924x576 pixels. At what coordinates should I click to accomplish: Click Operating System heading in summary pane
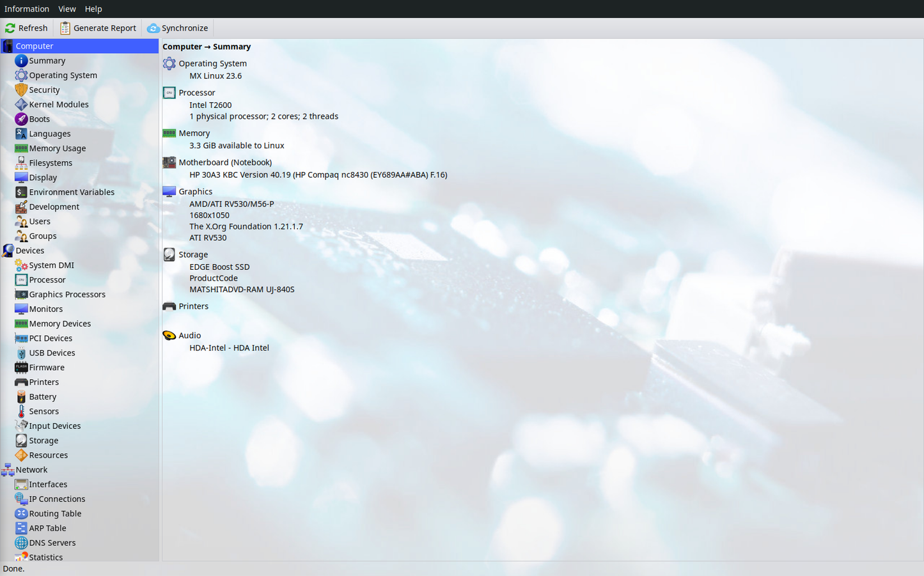pyautogui.click(x=212, y=63)
